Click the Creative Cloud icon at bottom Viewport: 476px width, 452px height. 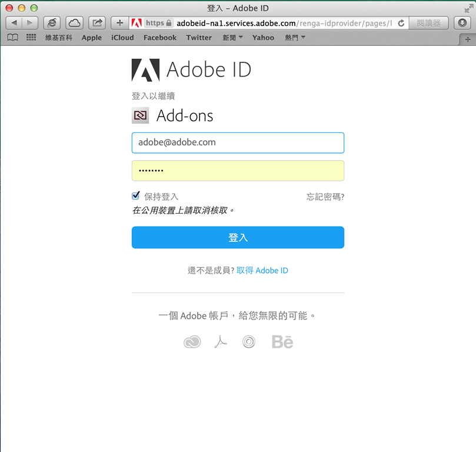point(192,342)
